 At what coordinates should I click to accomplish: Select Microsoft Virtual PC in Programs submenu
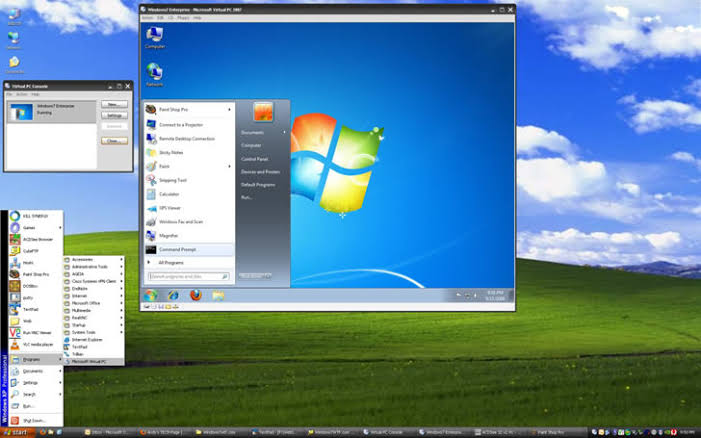(93, 361)
